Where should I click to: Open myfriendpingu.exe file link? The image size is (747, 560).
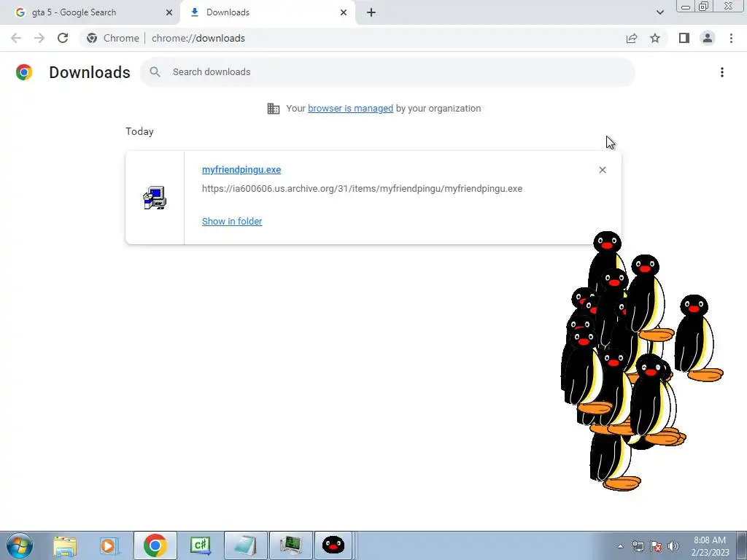pos(241,169)
